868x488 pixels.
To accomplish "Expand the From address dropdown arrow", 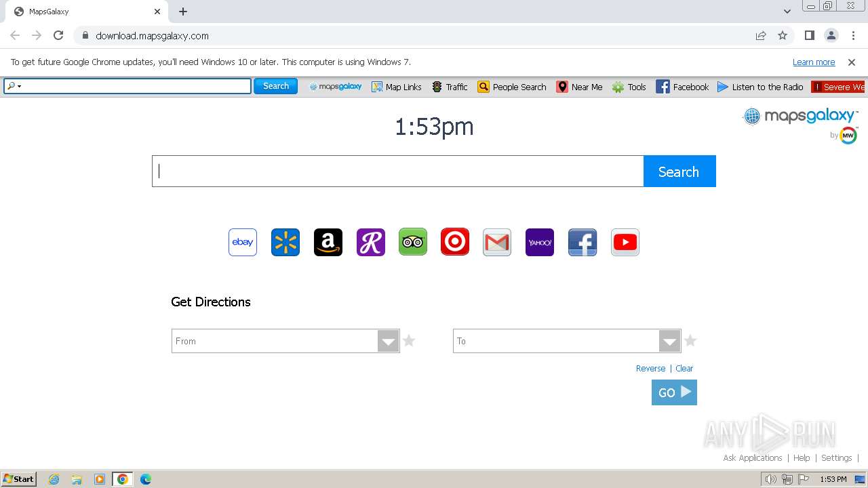I will (389, 341).
